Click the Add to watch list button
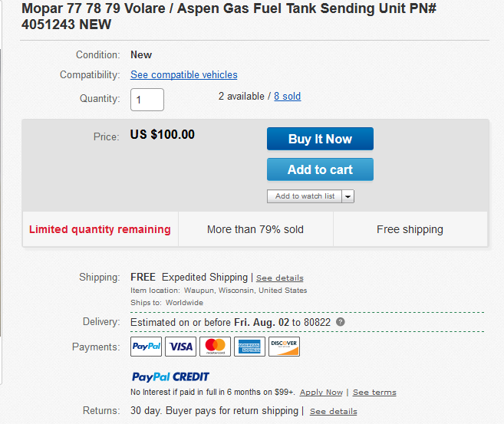The width and height of the screenshot is (504, 424). point(305,196)
